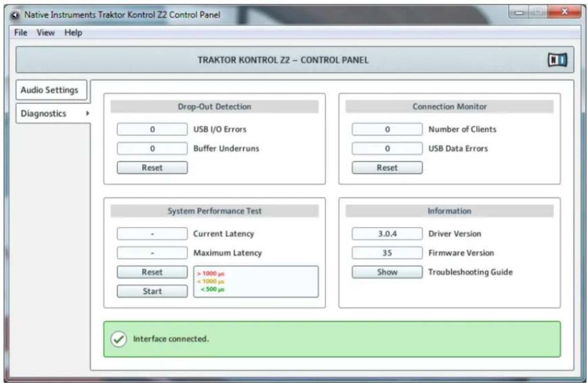Close the Control Panel window
Viewport: 588px width, 383px height.
pyautogui.click(x=565, y=12)
